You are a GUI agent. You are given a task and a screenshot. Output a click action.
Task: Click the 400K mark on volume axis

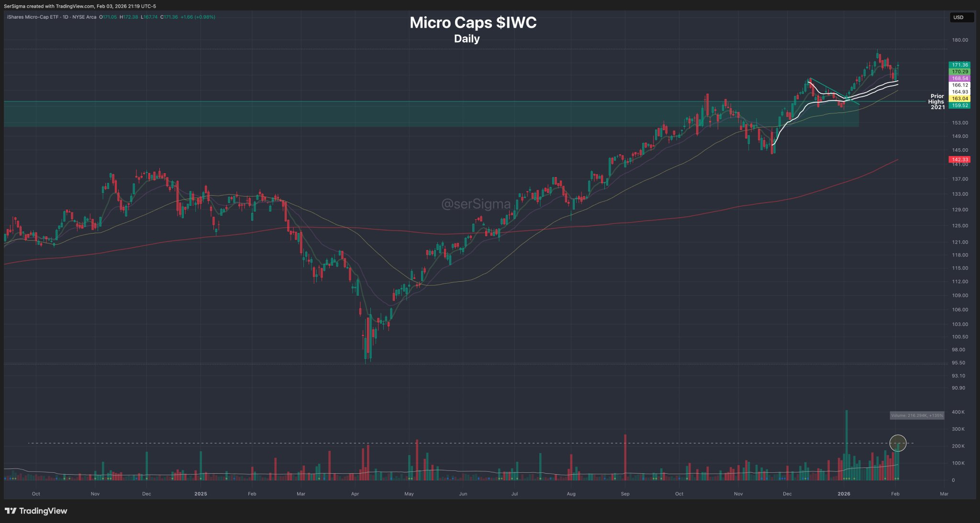click(x=958, y=412)
